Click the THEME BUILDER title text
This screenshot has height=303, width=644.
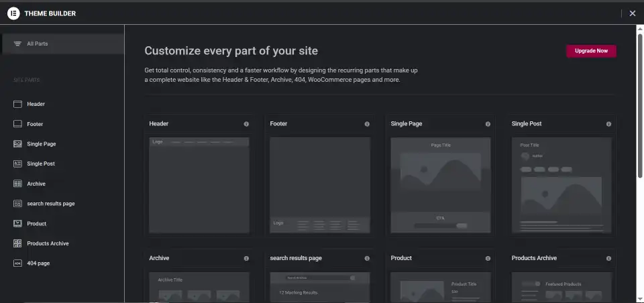pos(50,13)
